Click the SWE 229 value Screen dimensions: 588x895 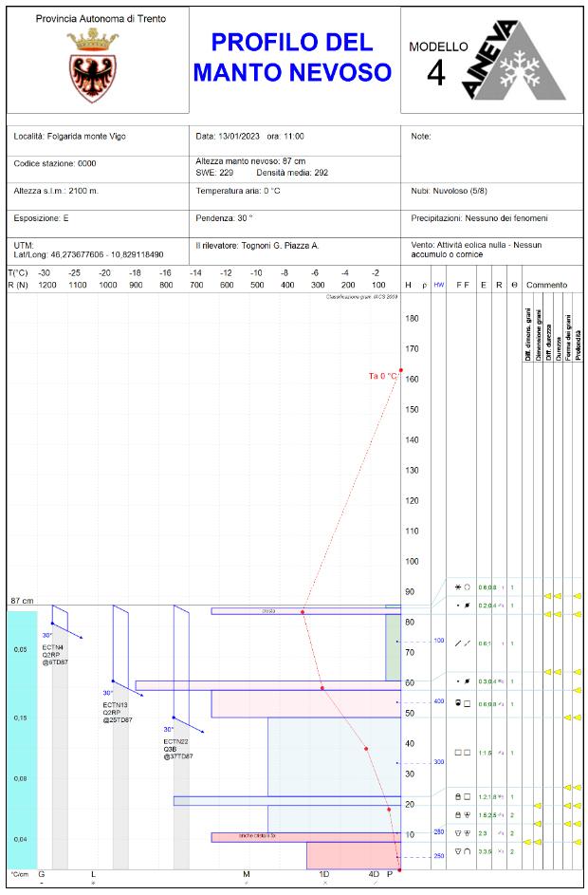(x=214, y=173)
